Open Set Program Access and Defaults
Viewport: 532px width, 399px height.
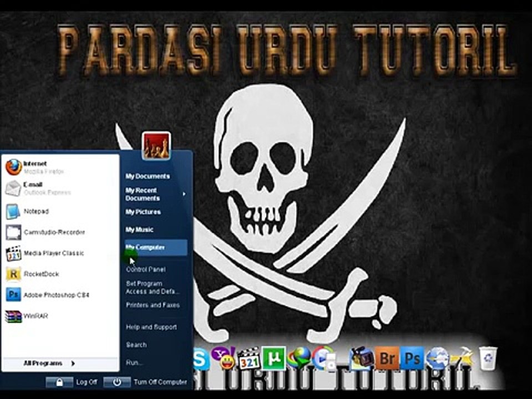pos(152,288)
